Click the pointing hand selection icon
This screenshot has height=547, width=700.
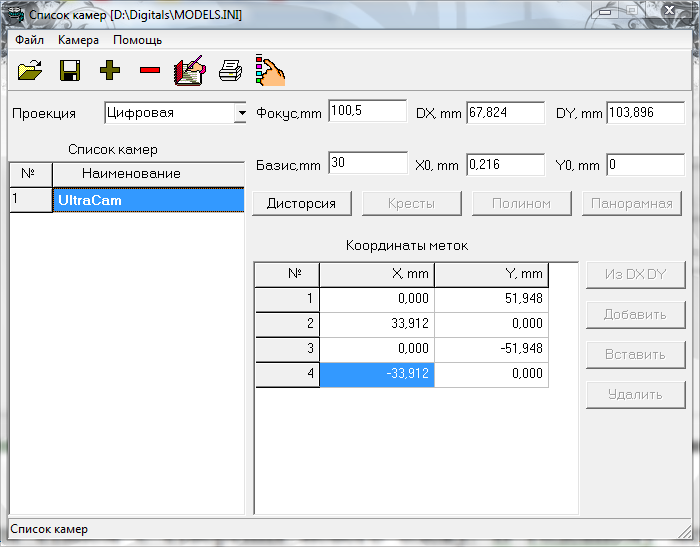click(270, 70)
